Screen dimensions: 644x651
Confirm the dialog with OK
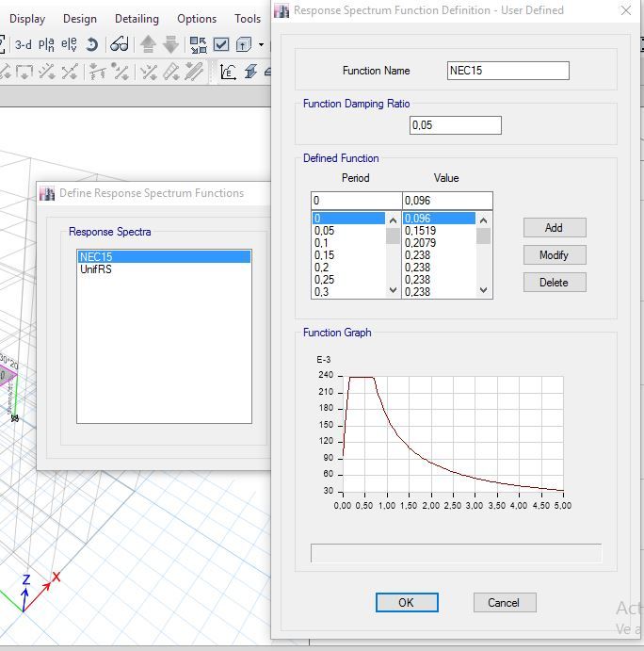click(406, 603)
